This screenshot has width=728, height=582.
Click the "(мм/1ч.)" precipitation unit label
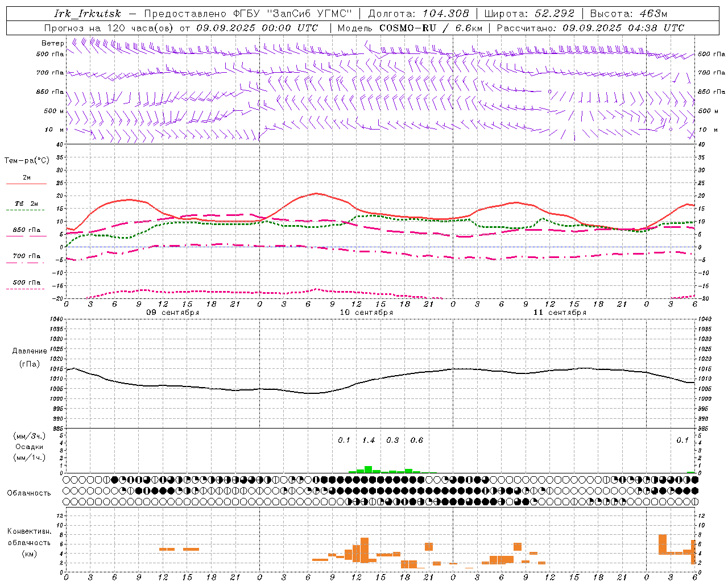click(30, 458)
